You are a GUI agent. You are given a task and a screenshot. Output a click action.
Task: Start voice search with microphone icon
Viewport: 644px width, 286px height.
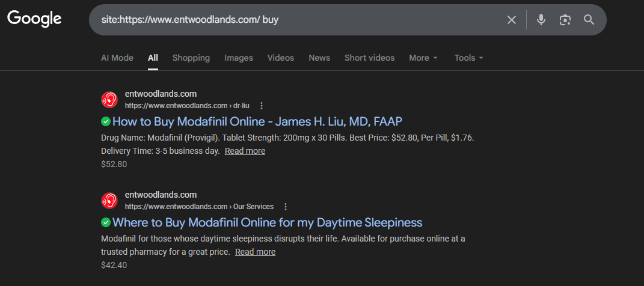click(541, 20)
